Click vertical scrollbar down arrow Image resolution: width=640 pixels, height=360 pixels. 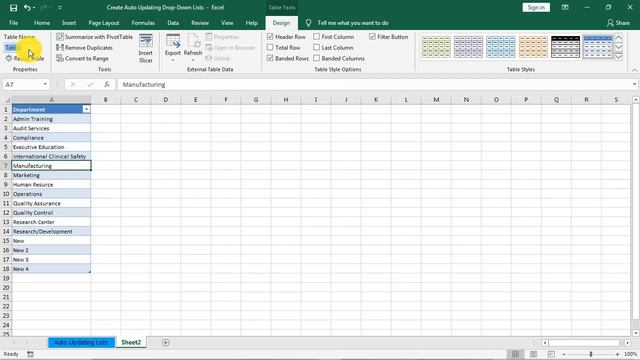coord(636,333)
